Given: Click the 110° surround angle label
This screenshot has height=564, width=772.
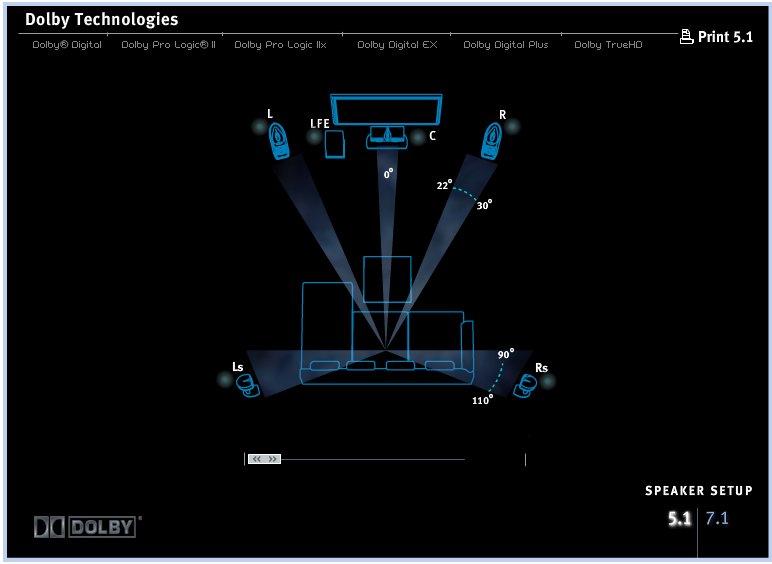Looking at the screenshot, I should coord(482,400).
